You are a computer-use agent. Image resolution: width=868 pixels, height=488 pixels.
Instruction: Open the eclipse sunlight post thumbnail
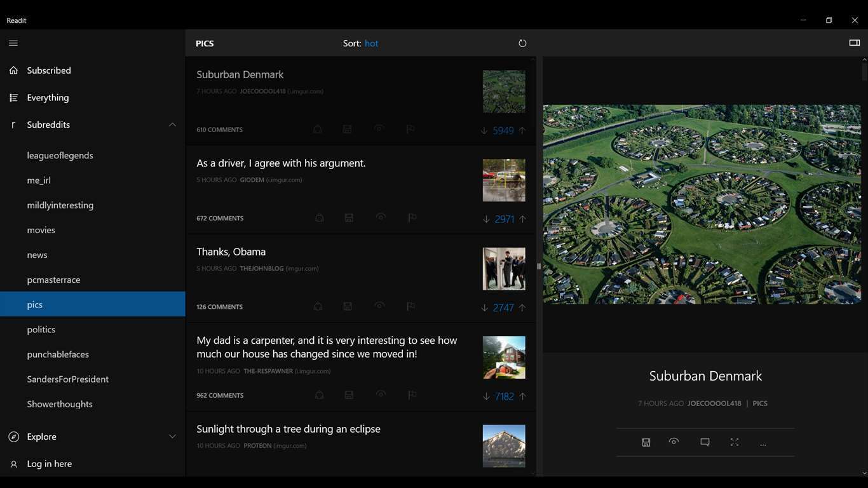tap(504, 446)
